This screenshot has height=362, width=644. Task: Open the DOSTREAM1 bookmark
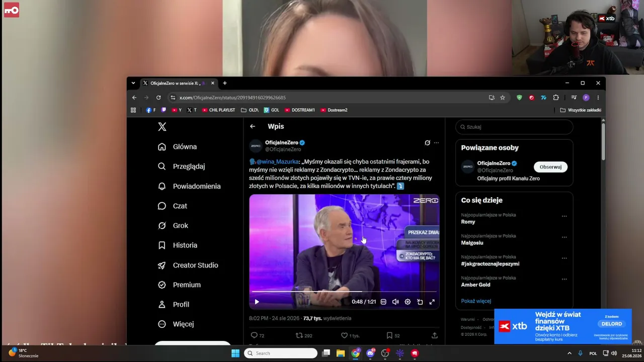[299, 110]
